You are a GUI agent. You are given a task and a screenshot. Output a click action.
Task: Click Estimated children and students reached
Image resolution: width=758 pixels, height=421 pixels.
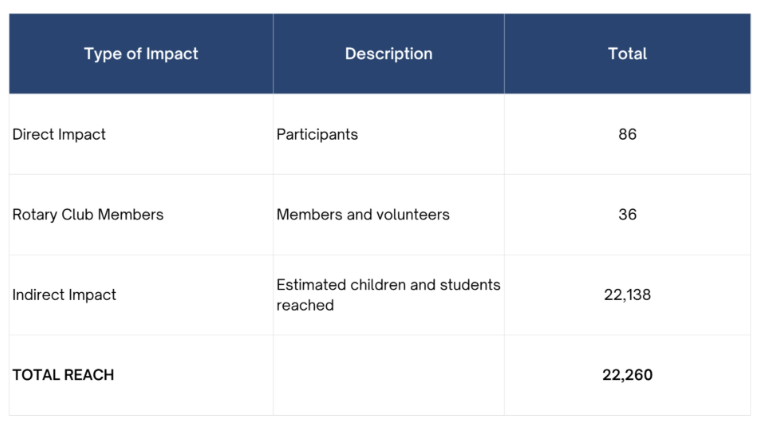(388, 295)
